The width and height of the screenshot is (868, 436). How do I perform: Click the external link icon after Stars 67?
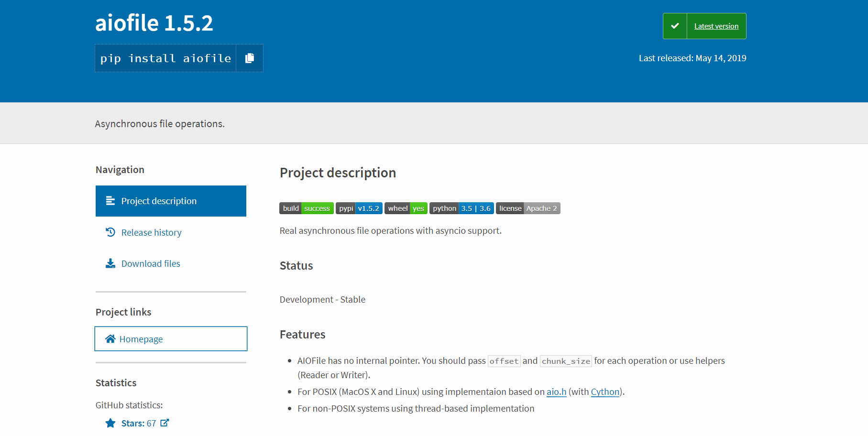click(x=165, y=423)
